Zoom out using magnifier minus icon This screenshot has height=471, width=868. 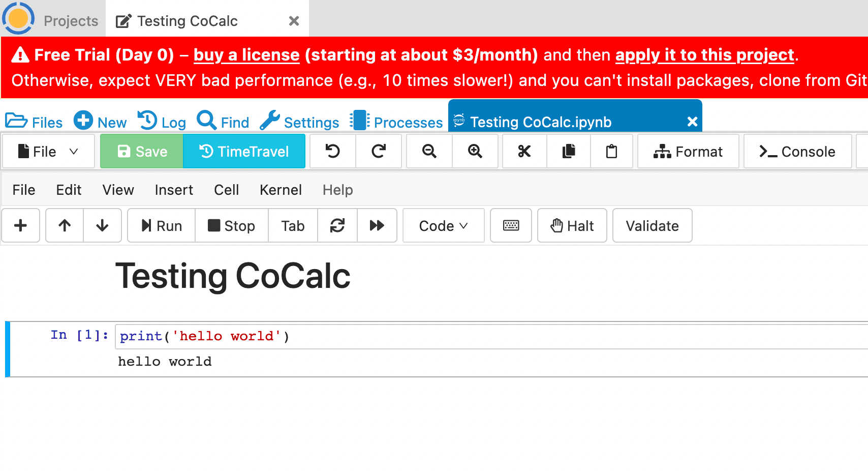click(429, 151)
